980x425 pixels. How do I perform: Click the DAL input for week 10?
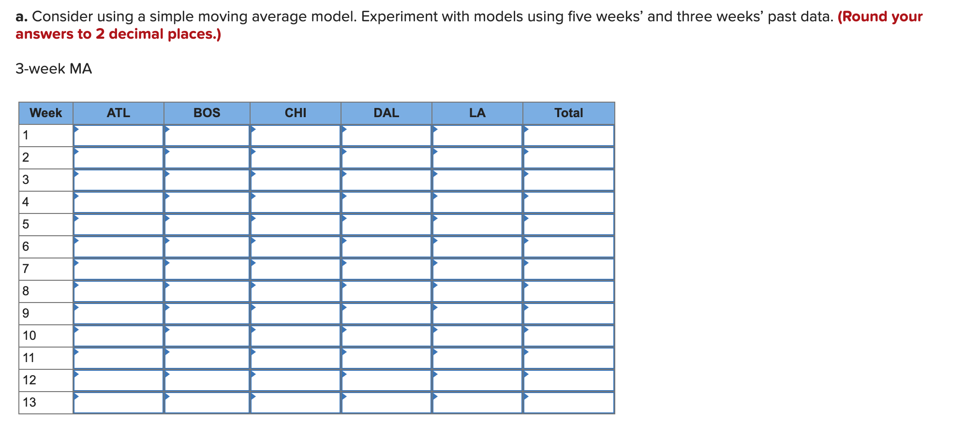(386, 336)
